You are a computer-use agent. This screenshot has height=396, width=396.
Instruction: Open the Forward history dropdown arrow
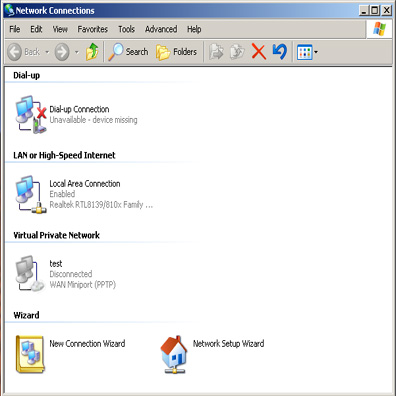tap(77, 52)
